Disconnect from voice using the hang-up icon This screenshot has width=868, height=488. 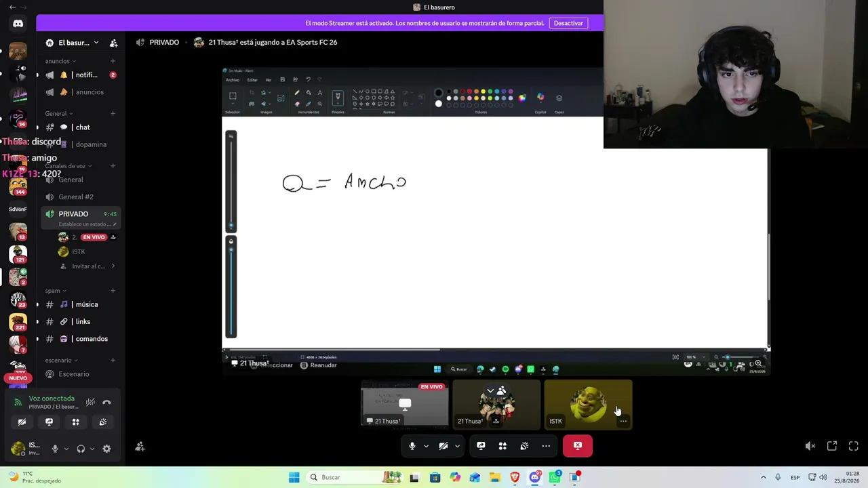pos(106,402)
